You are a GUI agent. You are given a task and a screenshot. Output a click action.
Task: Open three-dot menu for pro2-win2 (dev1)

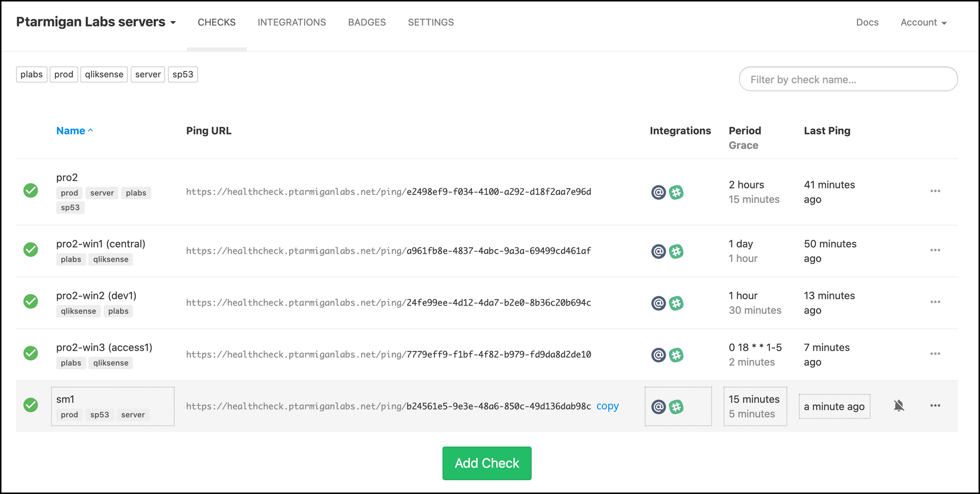pyautogui.click(x=935, y=302)
